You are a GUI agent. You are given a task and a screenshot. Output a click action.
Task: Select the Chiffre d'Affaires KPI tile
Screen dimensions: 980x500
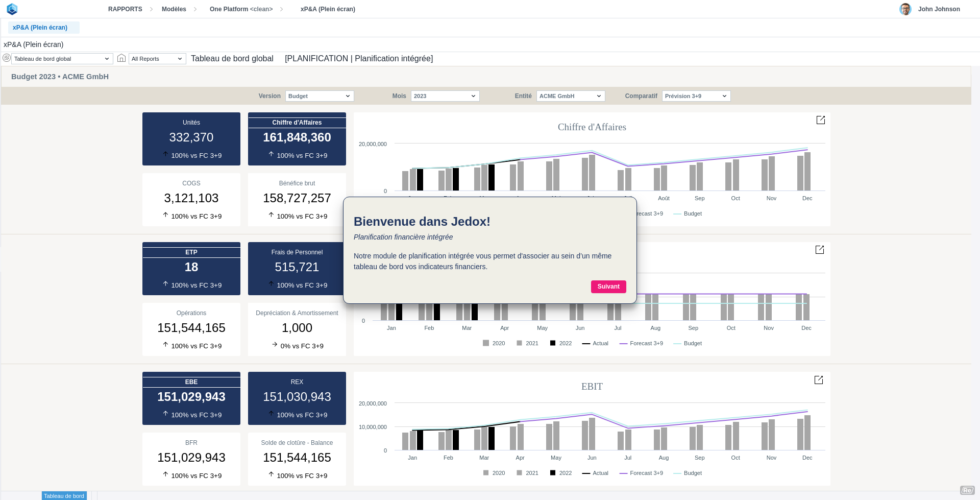[x=297, y=139]
